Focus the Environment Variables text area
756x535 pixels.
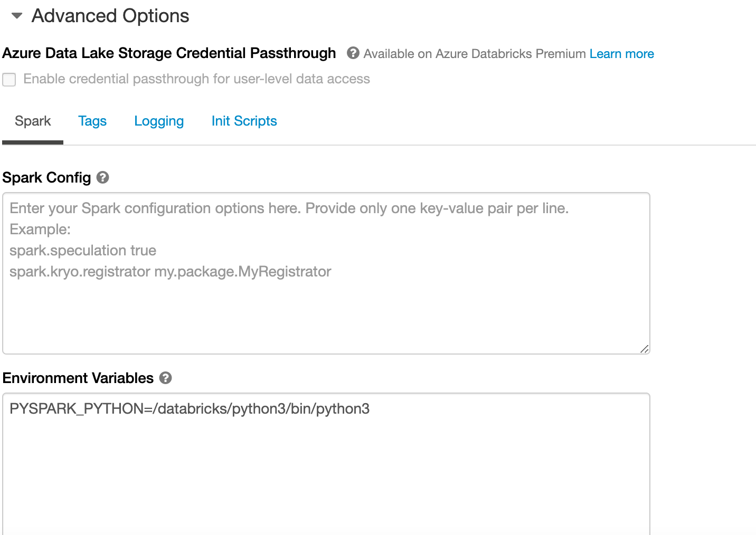pyautogui.click(x=326, y=464)
